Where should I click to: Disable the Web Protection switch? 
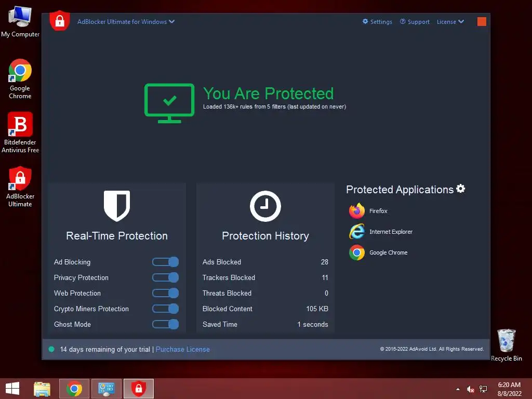(x=165, y=293)
